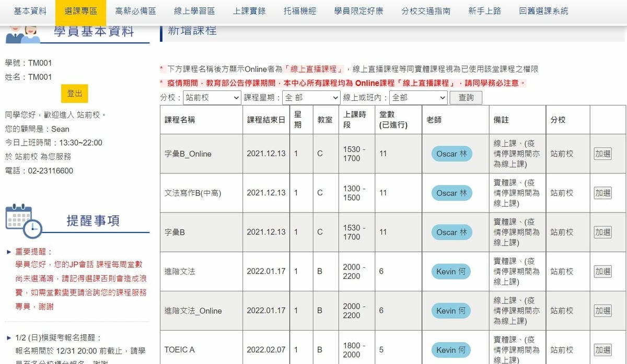Click the student avatar icon beside 學員基本資料
The width and height of the screenshot is (627, 364).
pyautogui.click(x=22, y=33)
